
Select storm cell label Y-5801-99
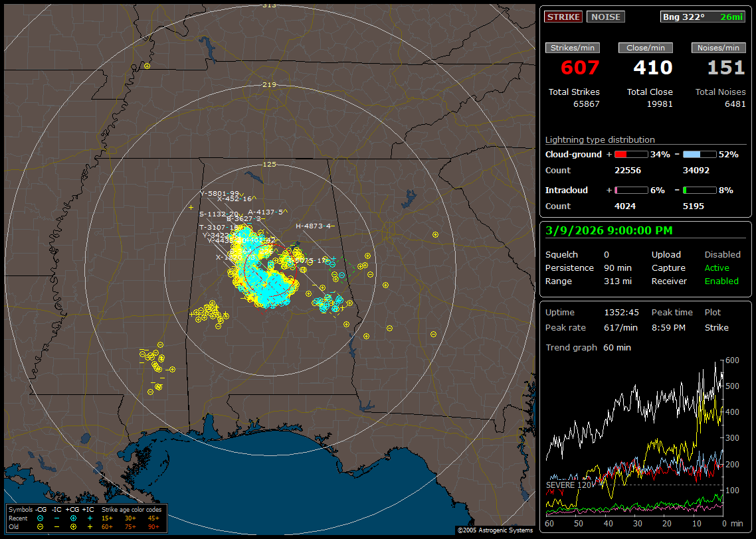coord(219,194)
